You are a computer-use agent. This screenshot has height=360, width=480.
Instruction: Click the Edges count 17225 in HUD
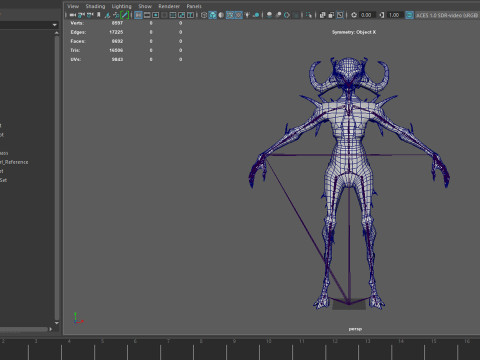(x=116, y=32)
